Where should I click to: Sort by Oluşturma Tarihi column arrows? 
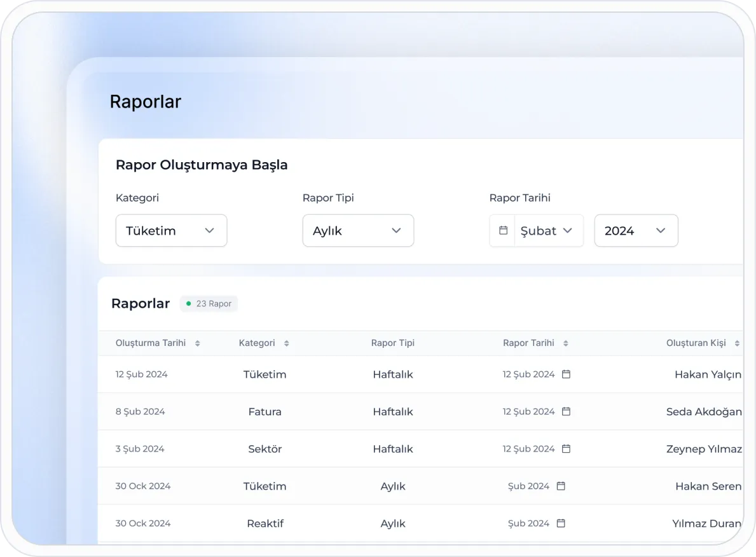click(197, 343)
